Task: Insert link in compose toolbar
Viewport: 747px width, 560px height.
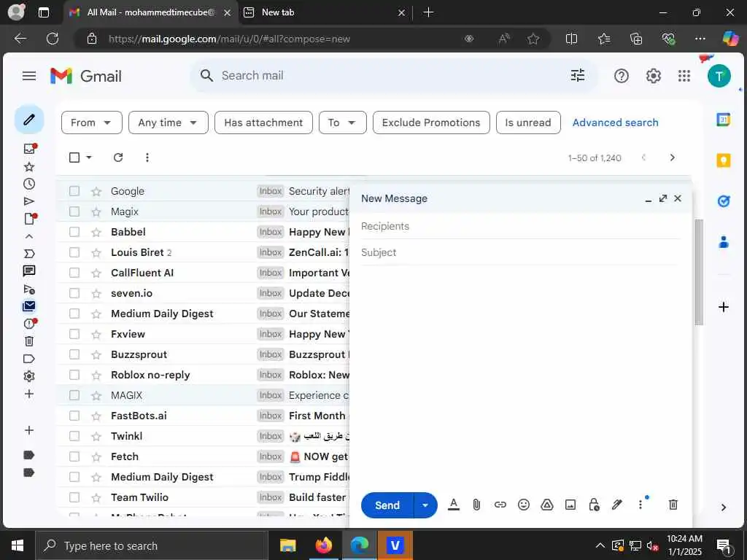Action: (x=500, y=505)
